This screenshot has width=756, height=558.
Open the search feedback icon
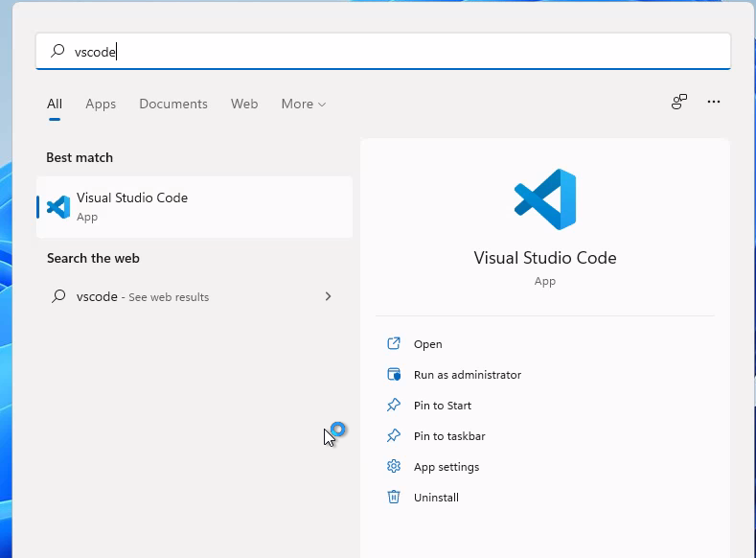[678, 102]
